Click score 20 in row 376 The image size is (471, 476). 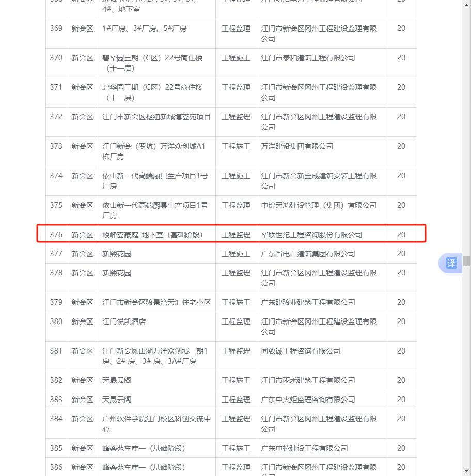click(x=401, y=234)
